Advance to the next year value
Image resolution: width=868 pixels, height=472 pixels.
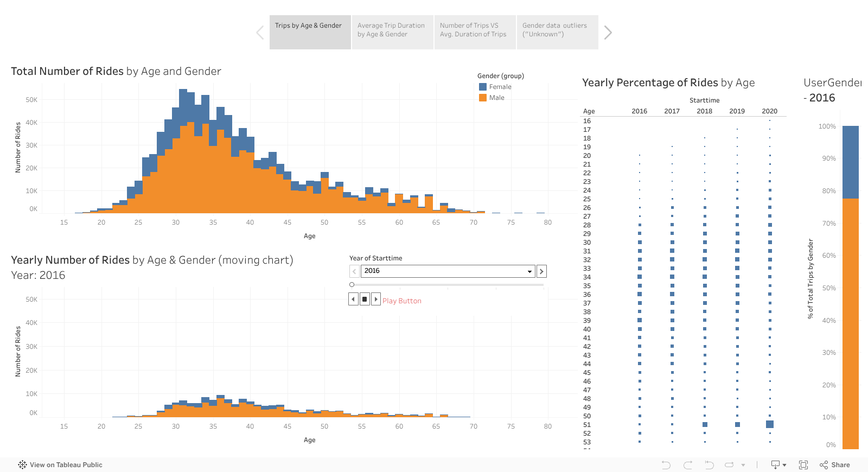[x=541, y=271]
